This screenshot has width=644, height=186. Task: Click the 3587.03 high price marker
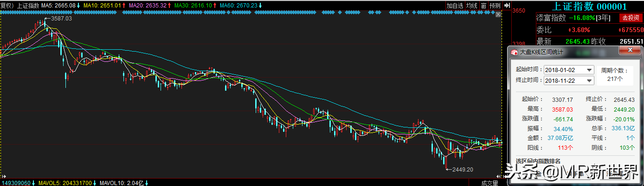(x=61, y=19)
